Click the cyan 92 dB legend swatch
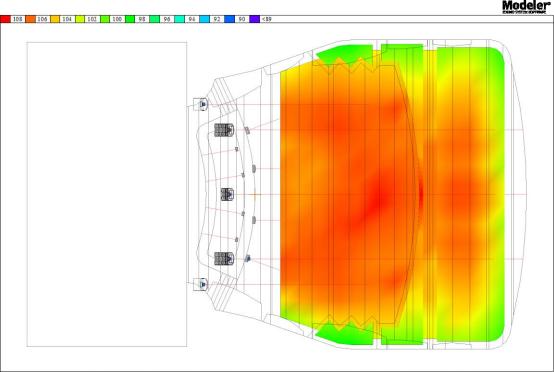 pyautogui.click(x=205, y=19)
